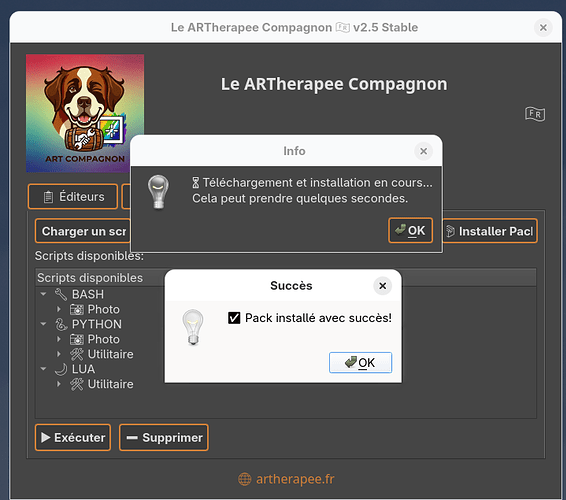Click the LUA moon icon

coord(61,369)
